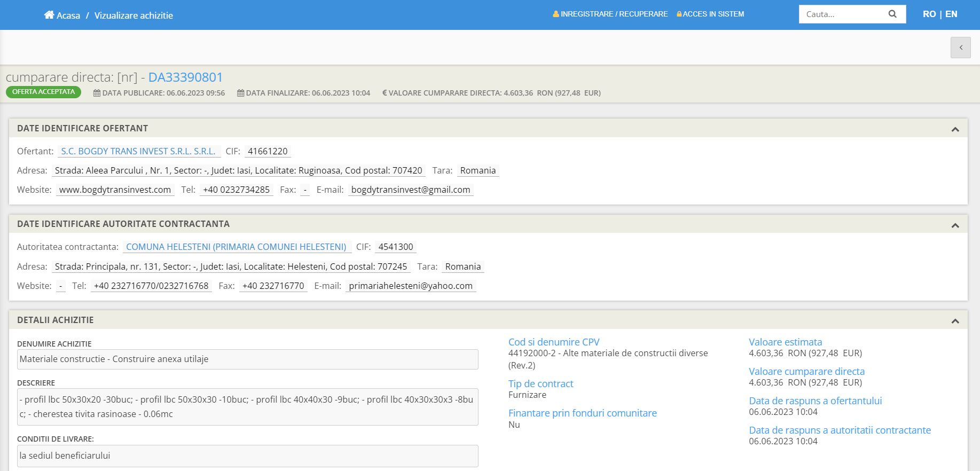Click phone number +40 0232734285
This screenshot has height=471, width=980.
pyautogui.click(x=236, y=190)
